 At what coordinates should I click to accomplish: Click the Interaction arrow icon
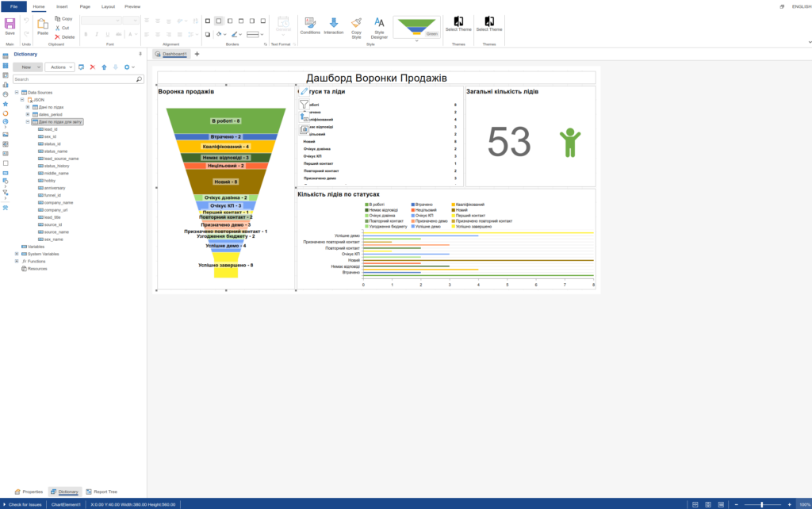pyautogui.click(x=334, y=24)
